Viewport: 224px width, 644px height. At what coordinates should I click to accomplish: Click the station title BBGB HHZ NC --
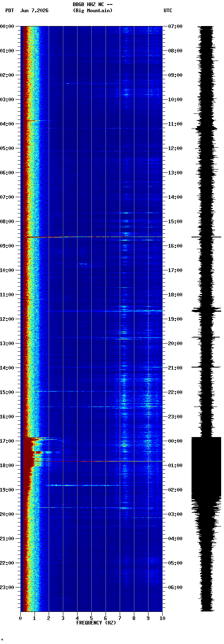[x=93, y=4]
